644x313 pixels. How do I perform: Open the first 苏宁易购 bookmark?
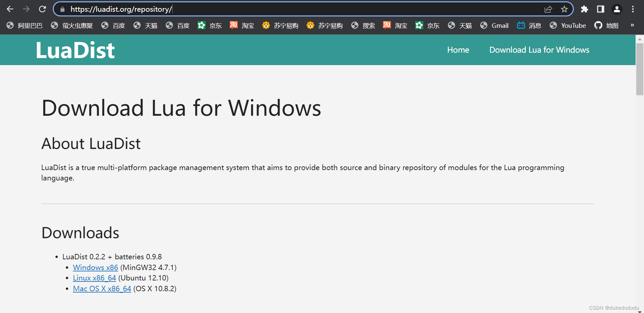coord(280,25)
